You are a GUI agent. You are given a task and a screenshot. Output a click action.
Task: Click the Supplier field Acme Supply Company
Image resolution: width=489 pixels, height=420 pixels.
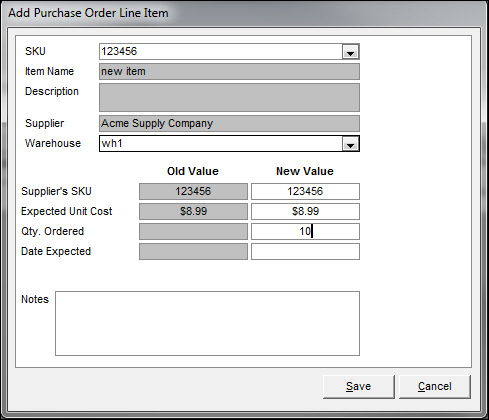(x=229, y=124)
